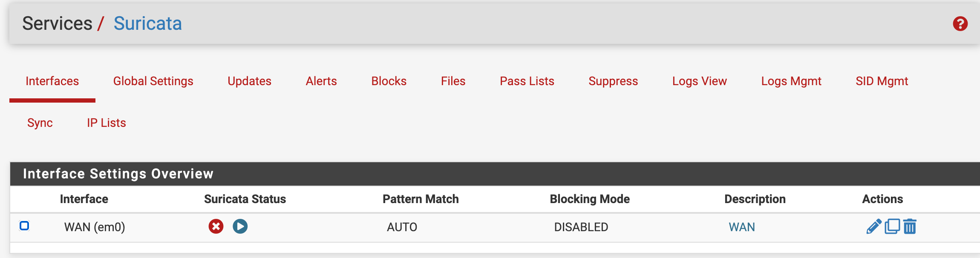Click the WAN description link
The width and height of the screenshot is (980, 258).
tap(741, 227)
